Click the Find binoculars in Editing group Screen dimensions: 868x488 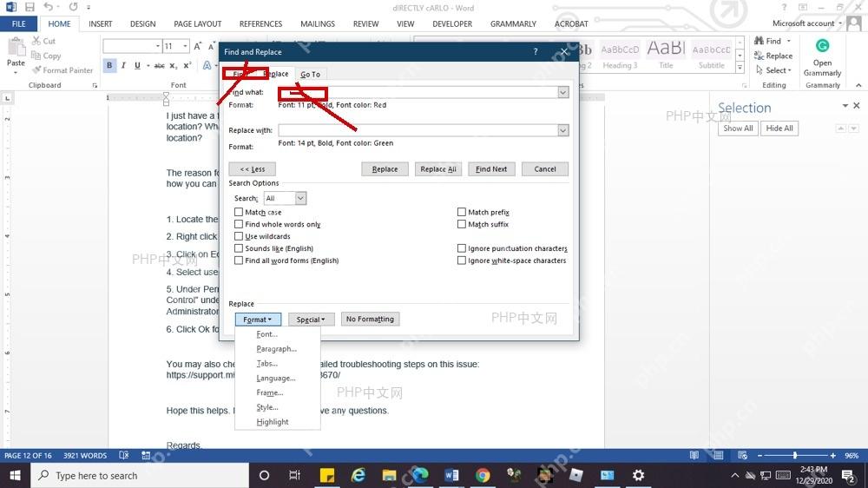759,41
